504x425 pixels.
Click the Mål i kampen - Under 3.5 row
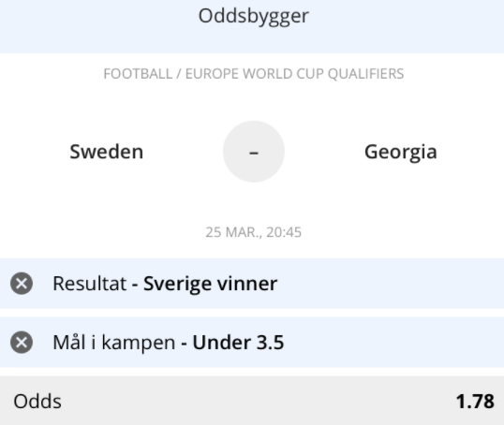click(x=252, y=342)
